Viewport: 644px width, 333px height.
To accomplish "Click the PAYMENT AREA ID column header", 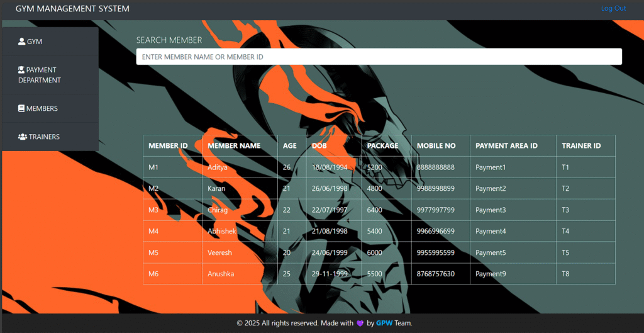I will pos(506,145).
